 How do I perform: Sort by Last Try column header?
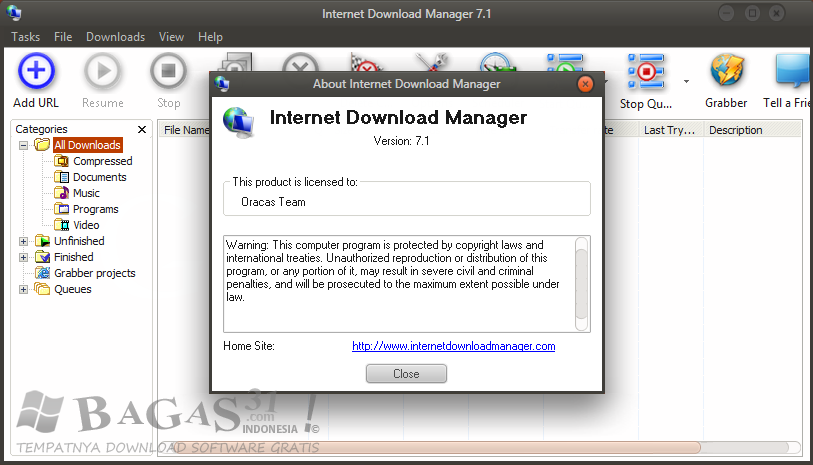pos(670,130)
